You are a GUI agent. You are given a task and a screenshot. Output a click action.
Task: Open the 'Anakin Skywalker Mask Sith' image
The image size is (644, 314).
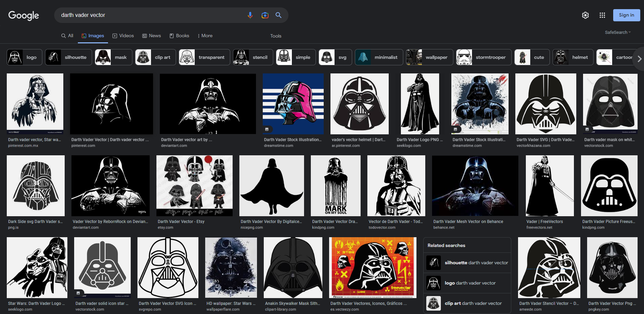pos(293,268)
